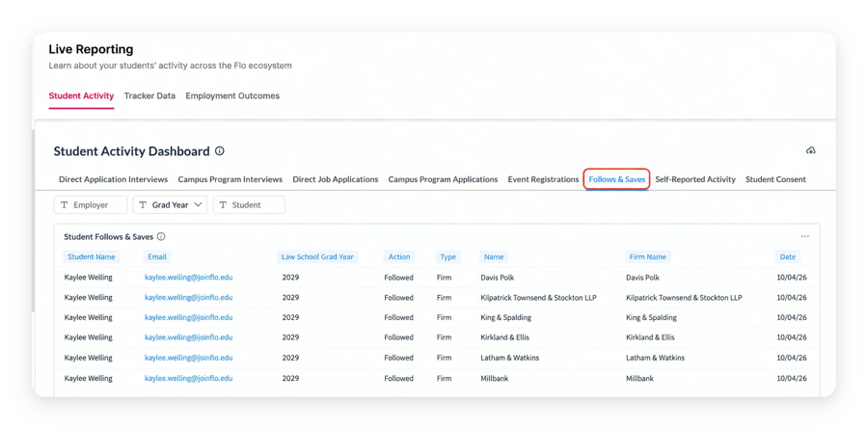Click Kirkland & Ellis in Name column
The width and height of the screenshot is (868, 429).
coord(504,337)
